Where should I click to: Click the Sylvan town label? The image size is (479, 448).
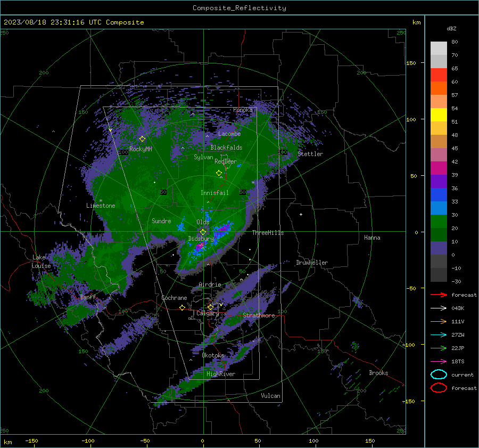click(203, 157)
